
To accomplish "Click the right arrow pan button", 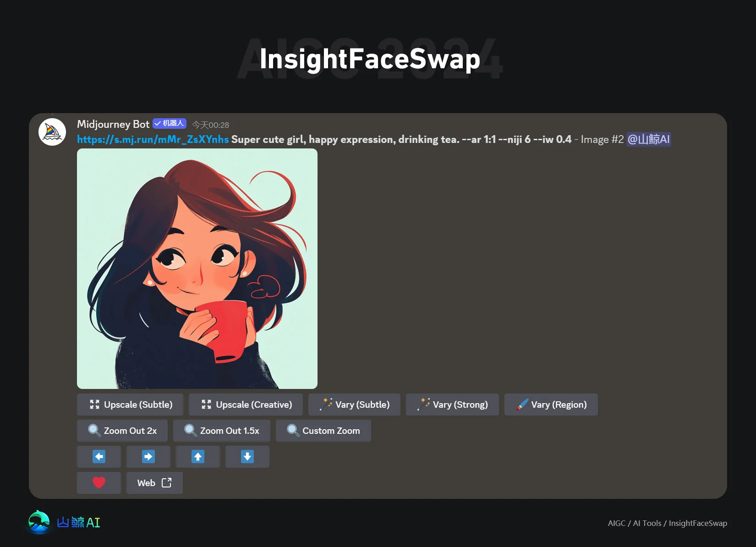I will pyautogui.click(x=148, y=457).
